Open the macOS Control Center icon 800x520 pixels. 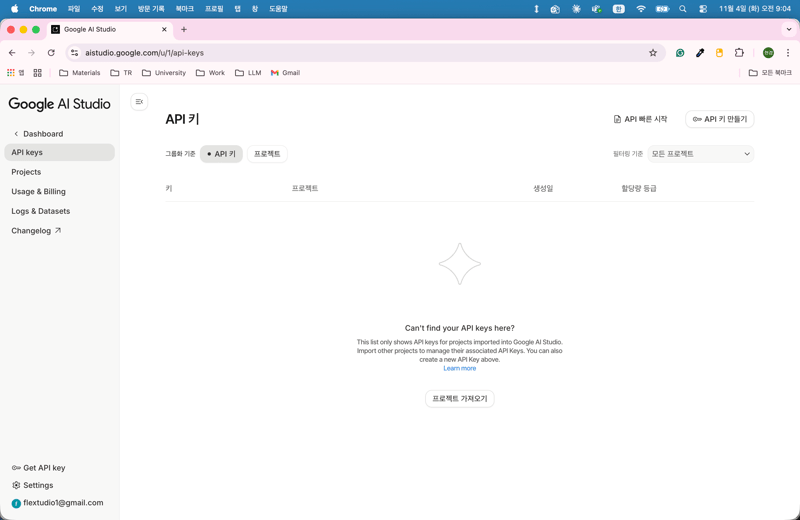click(703, 9)
